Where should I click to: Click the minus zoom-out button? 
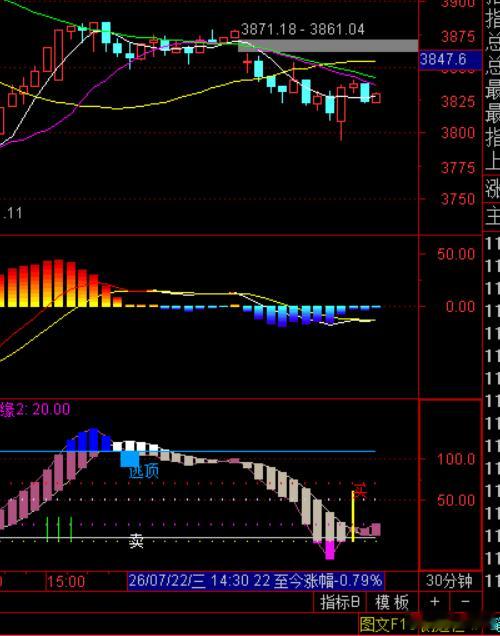465,602
